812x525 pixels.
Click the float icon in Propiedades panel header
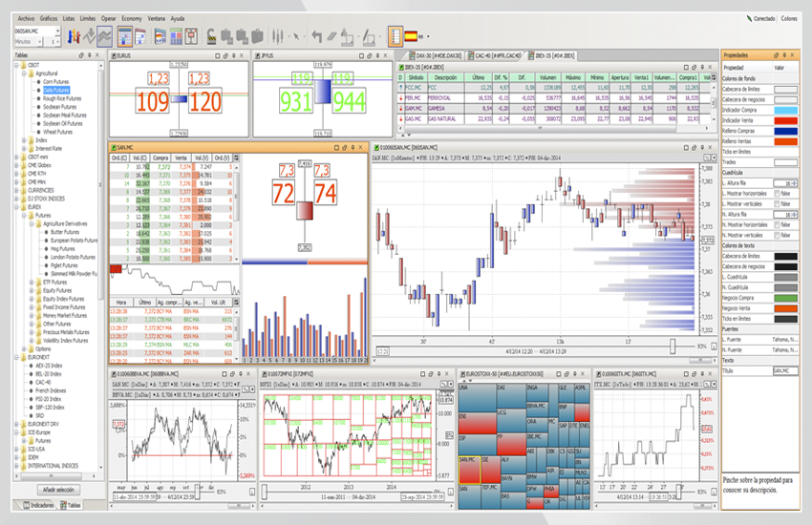pyautogui.click(x=776, y=54)
